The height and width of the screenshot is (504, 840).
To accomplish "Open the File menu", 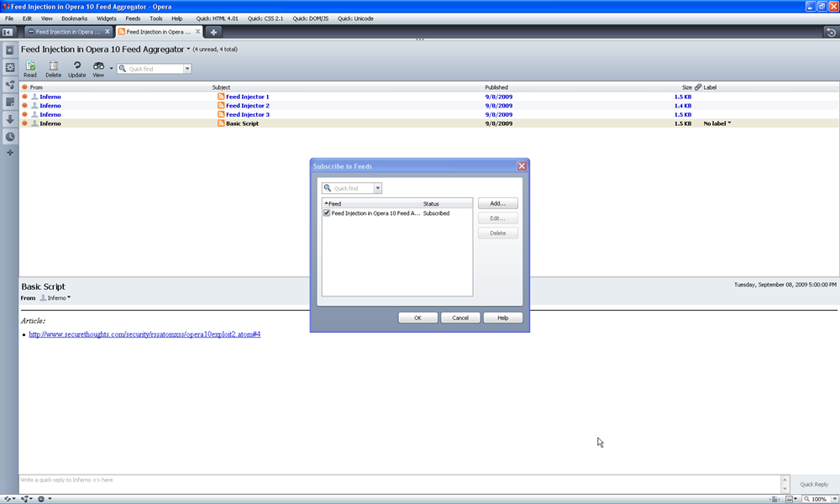I will 9,18.
